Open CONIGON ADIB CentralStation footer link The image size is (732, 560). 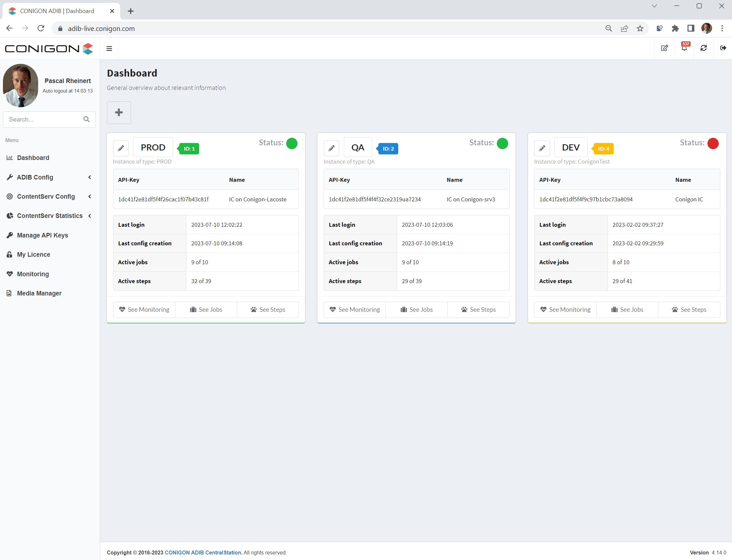(x=203, y=553)
